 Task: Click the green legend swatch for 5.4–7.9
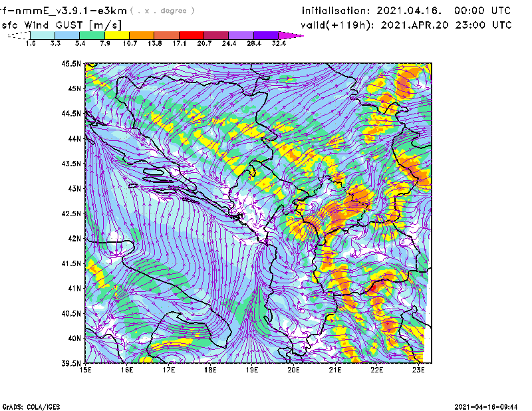[x=92, y=35]
